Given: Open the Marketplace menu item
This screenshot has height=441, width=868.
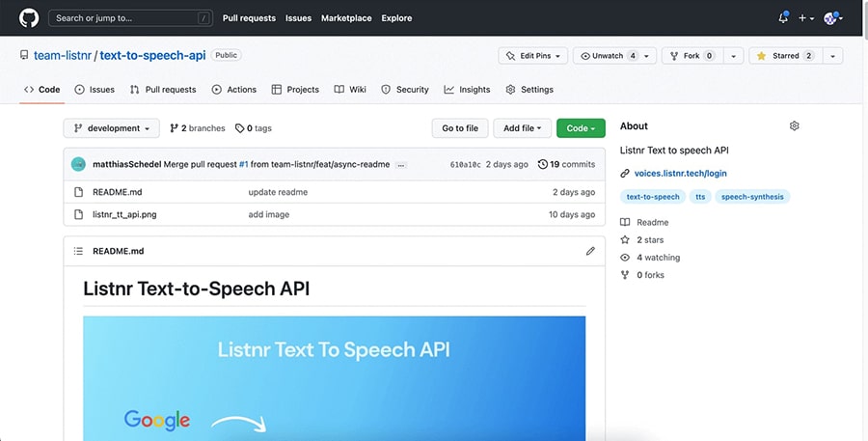Looking at the screenshot, I should [346, 17].
